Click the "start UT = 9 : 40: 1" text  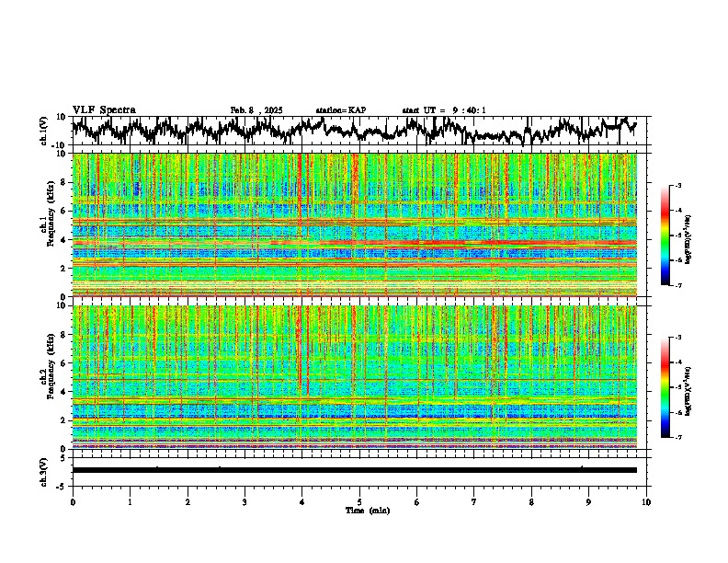pyautogui.click(x=444, y=110)
